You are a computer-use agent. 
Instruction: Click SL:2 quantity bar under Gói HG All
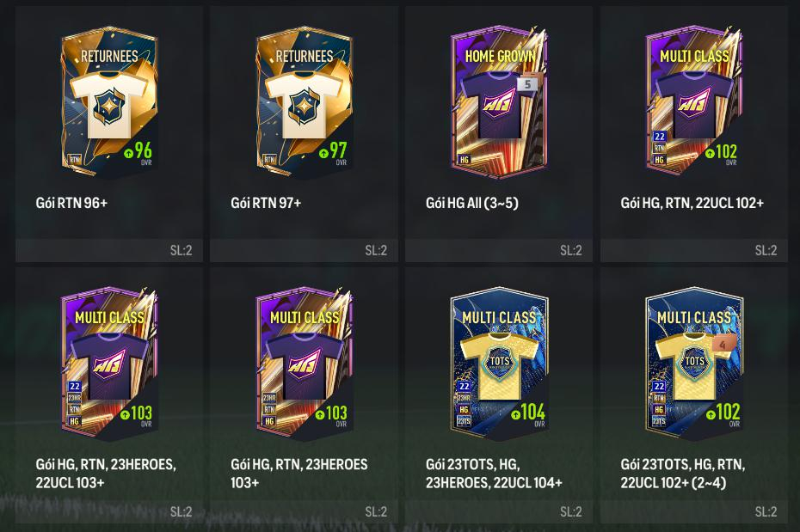(x=499, y=250)
